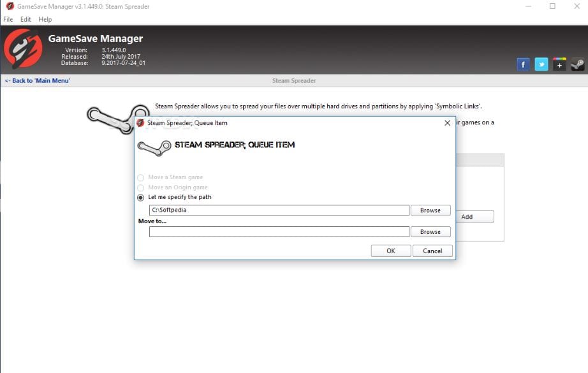Maximize the GameSave Manager window
The width and height of the screenshot is (588, 373).
(552, 6)
